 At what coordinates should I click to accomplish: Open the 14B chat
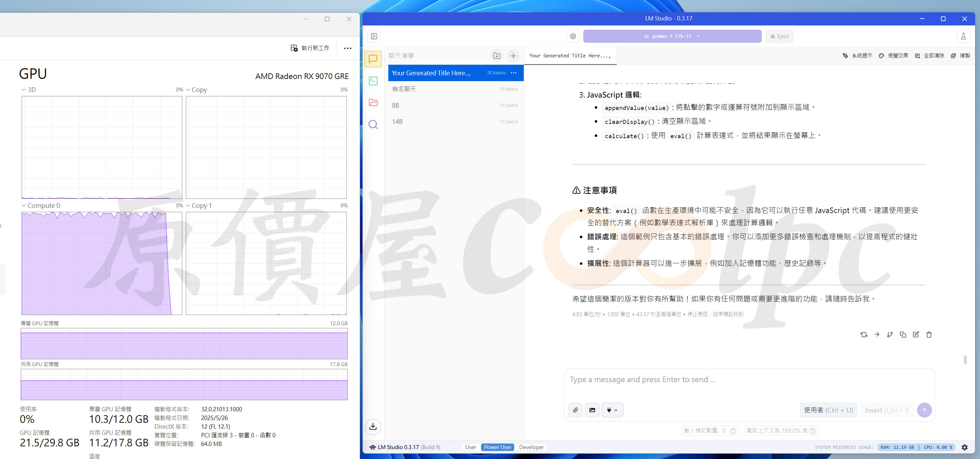(x=455, y=122)
